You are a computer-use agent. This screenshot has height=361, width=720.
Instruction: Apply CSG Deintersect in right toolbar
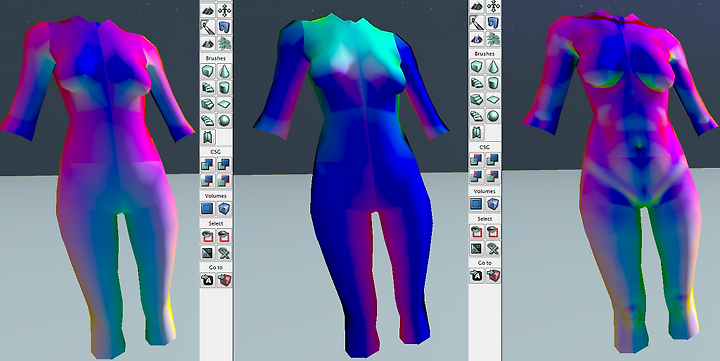[493, 176]
